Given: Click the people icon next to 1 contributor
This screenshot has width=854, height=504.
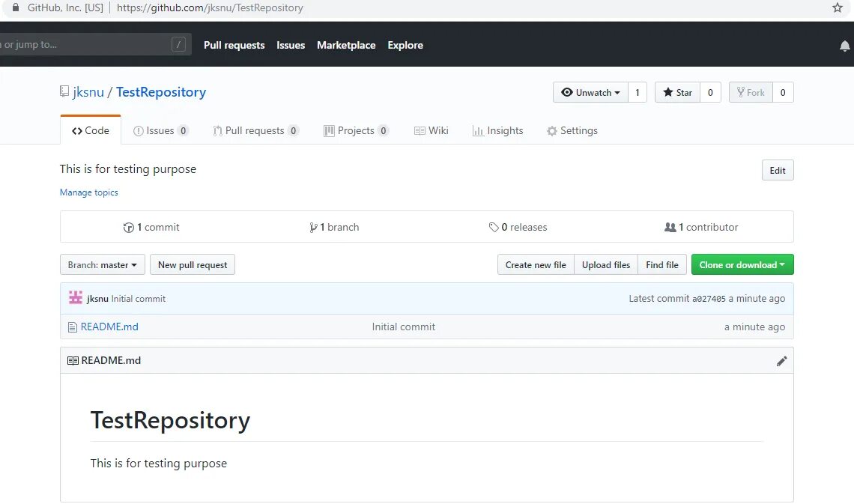Looking at the screenshot, I should point(670,227).
